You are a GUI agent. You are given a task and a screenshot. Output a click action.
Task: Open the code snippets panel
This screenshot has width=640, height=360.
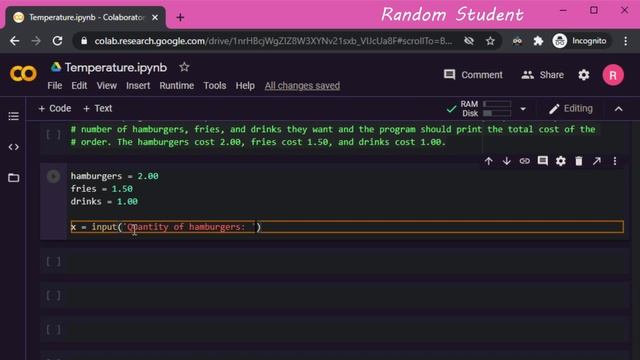coord(13,147)
